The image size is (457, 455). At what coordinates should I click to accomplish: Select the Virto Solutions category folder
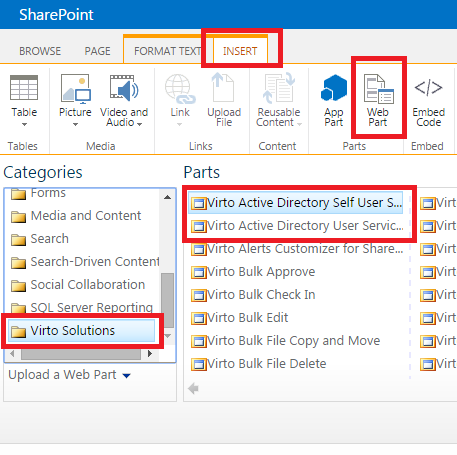[82, 331]
